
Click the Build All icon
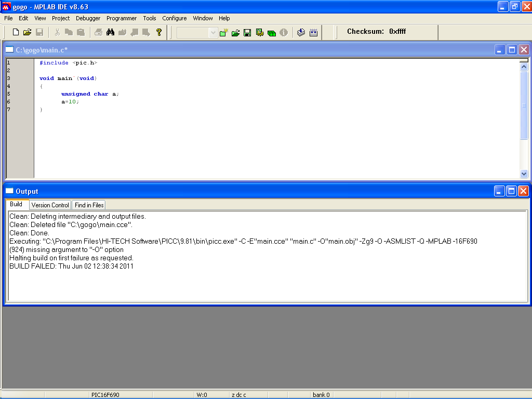[313, 33]
